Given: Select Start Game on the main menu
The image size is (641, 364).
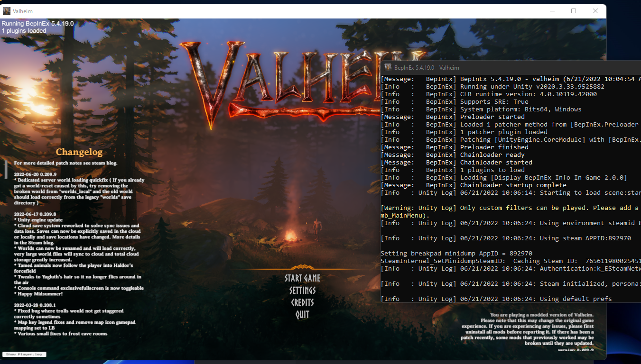Looking at the screenshot, I should pyautogui.click(x=302, y=278).
